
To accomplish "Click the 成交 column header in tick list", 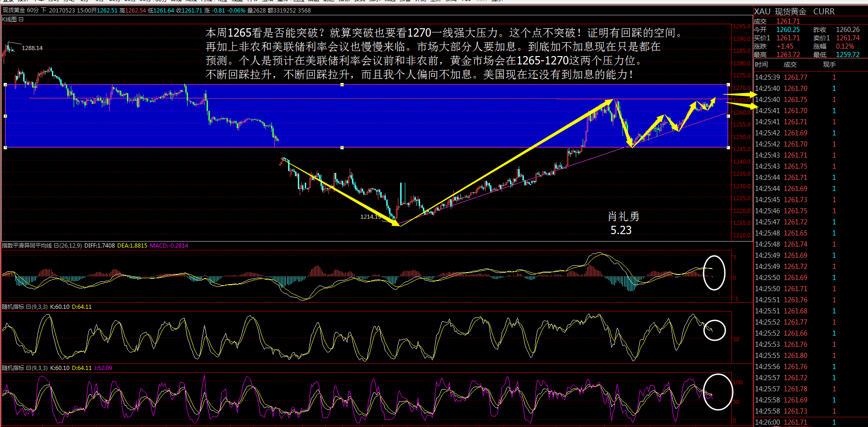I will tap(790, 65).
